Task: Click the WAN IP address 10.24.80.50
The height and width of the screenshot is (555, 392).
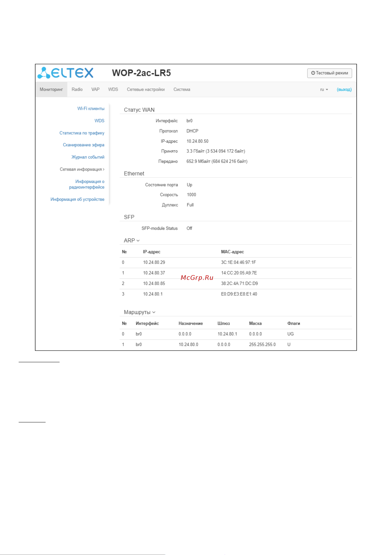Action: [198, 141]
